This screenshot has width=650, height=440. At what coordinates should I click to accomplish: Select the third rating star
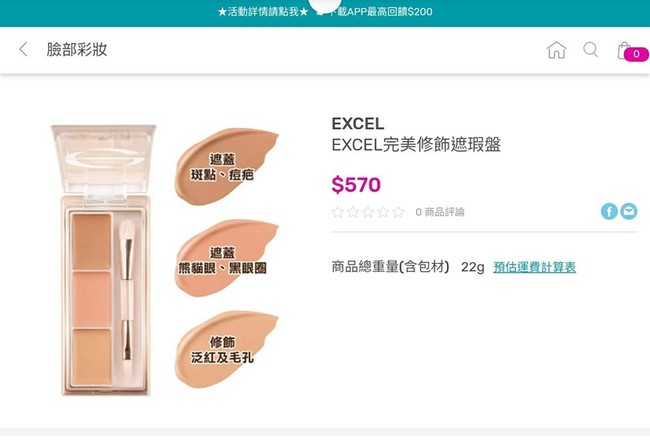[368, 212]
